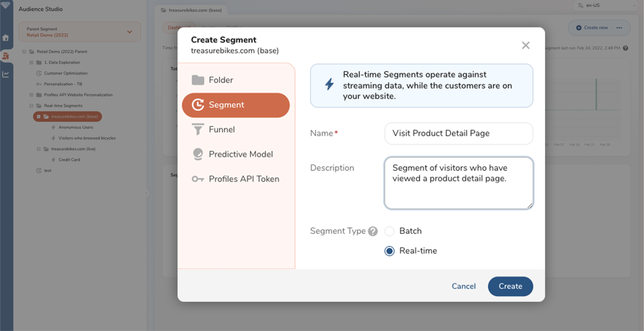644x331 pixels.
Task: Click the help icon beside segment last run
Action: pos(626,48)
